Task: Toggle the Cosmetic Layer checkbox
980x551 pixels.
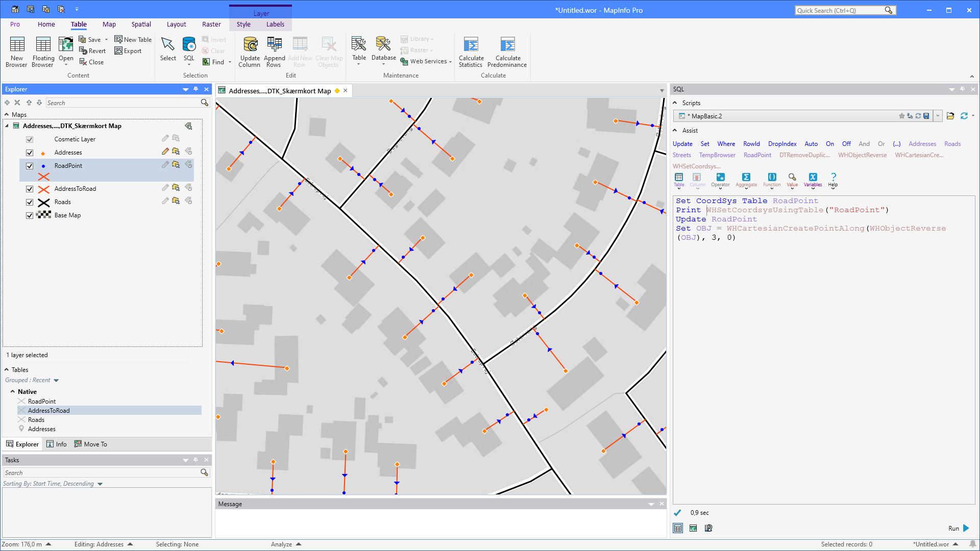Action: (30, 139)
